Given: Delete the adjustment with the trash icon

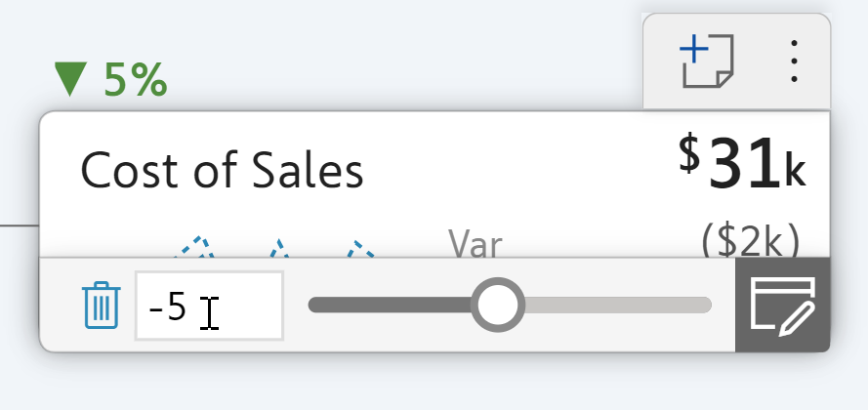Looking at the screenshot, I should [x=102, y=305].
